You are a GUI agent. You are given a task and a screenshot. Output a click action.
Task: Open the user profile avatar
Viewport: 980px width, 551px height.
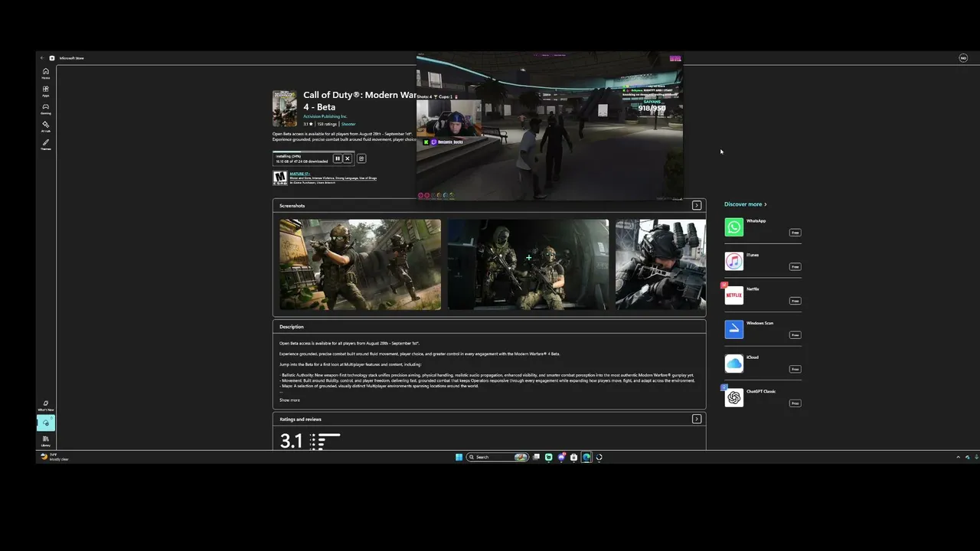(963, 58)
